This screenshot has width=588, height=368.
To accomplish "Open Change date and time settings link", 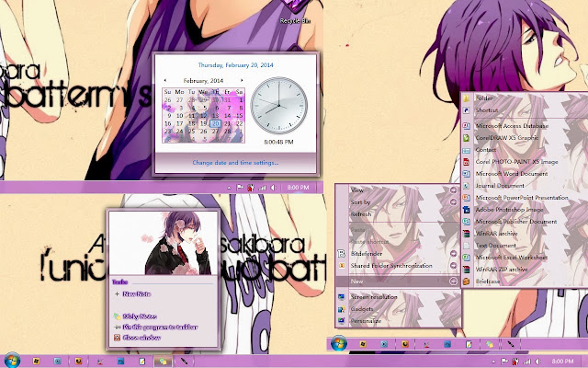I will pos(235,163).
